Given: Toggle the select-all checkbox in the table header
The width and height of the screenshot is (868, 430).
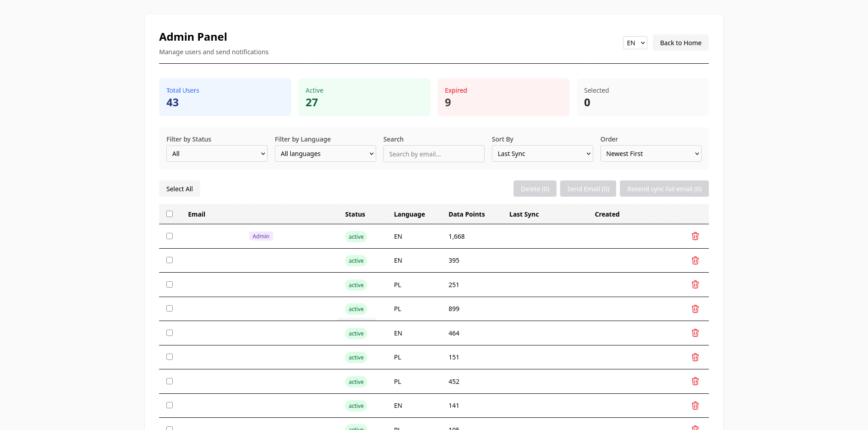Looking at the screenshot, I should [170, 214].
